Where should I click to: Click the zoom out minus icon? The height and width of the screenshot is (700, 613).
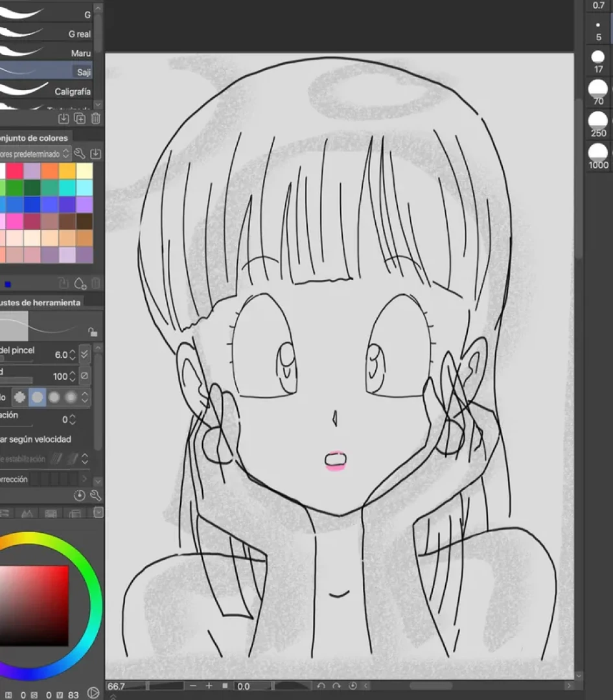pos(193,686)
